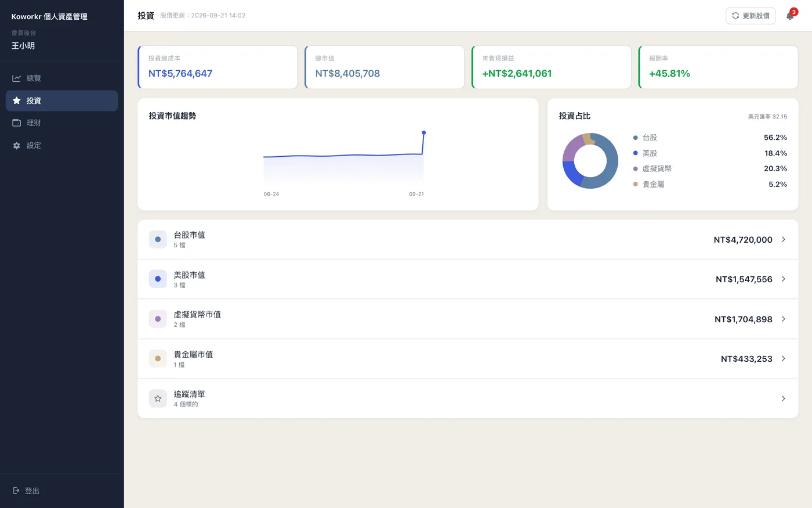This screenshot has width=812, height=508.
Task: Click the 總覽 chart icon in sidebar
Action: click(x=17, y=78)
